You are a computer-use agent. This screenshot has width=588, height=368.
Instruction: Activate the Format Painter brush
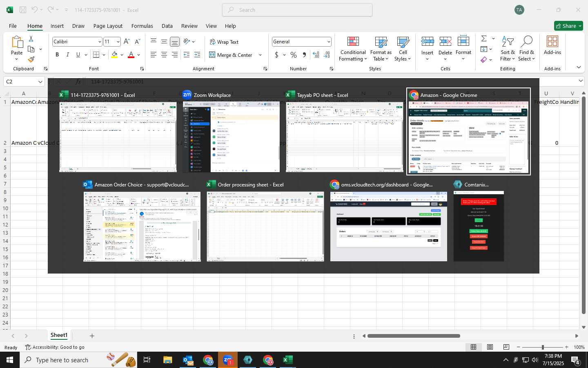[31, 60]
